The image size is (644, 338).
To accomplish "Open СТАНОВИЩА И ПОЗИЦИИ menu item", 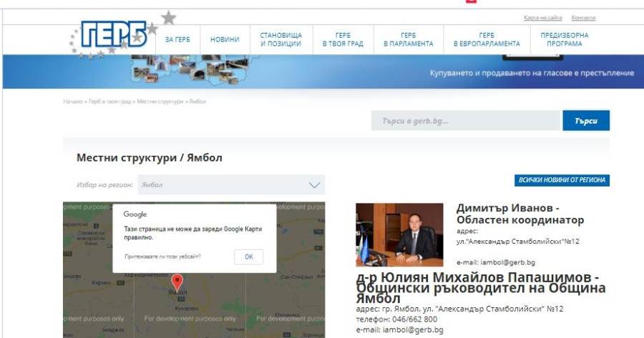I will tap(280, 40).
